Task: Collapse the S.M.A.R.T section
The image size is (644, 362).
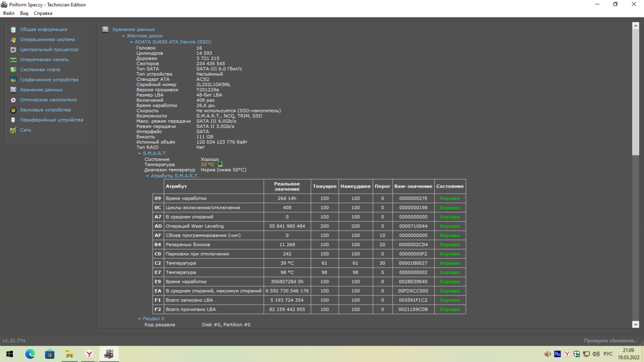Action: coord(140,153)
